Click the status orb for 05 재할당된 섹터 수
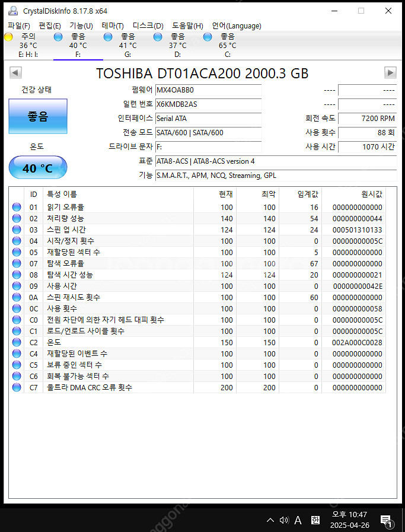 [16, 252]
